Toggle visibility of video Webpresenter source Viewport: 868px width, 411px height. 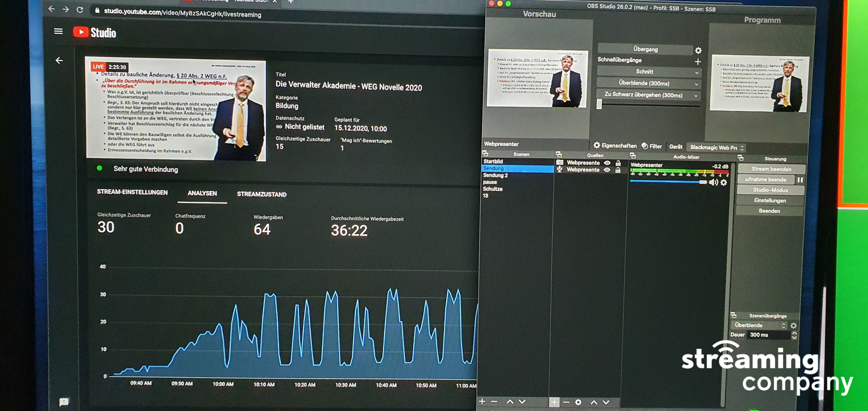pos(607,163)
